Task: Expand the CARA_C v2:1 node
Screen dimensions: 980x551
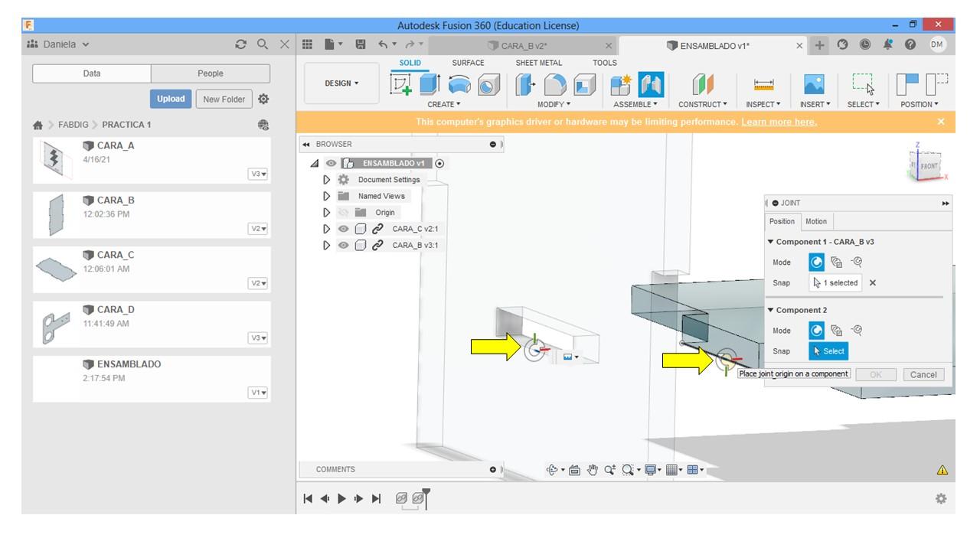Action: pos(327,229)
